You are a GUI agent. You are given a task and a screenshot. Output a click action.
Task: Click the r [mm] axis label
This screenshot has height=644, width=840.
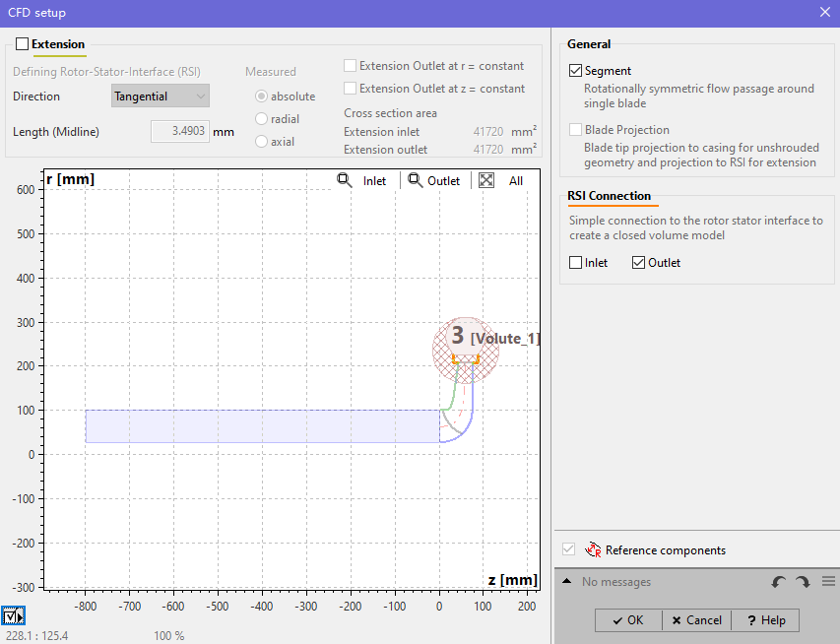70,179
